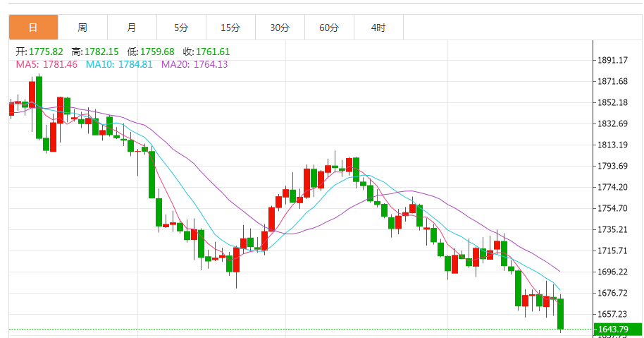Click the 1643.79 current price tag

click(612, 330)
